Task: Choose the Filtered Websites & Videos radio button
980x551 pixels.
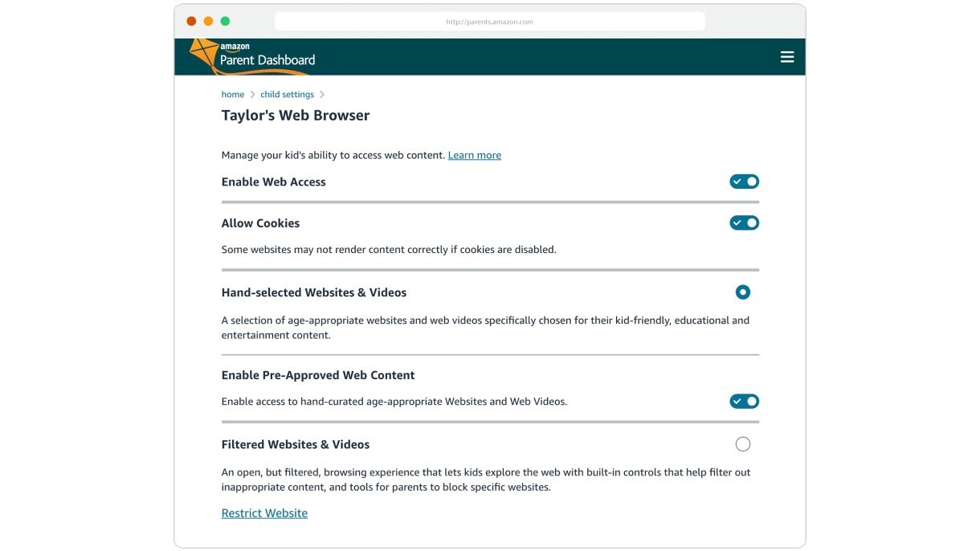Action: (742, 444)
